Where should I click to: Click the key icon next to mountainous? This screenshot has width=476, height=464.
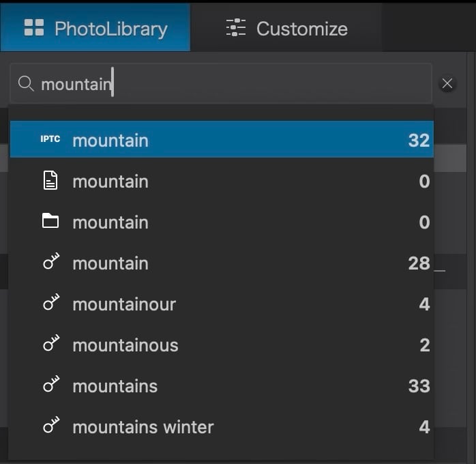pos(50,345)
